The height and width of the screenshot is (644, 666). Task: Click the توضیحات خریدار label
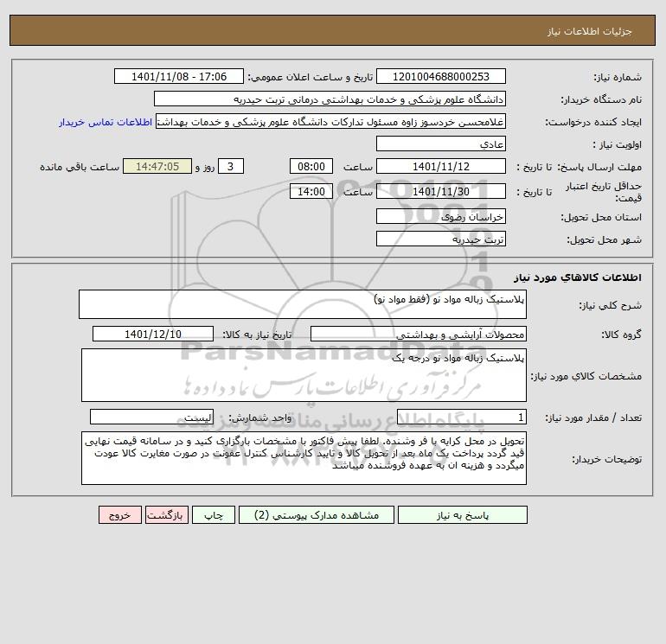point(607,459)
